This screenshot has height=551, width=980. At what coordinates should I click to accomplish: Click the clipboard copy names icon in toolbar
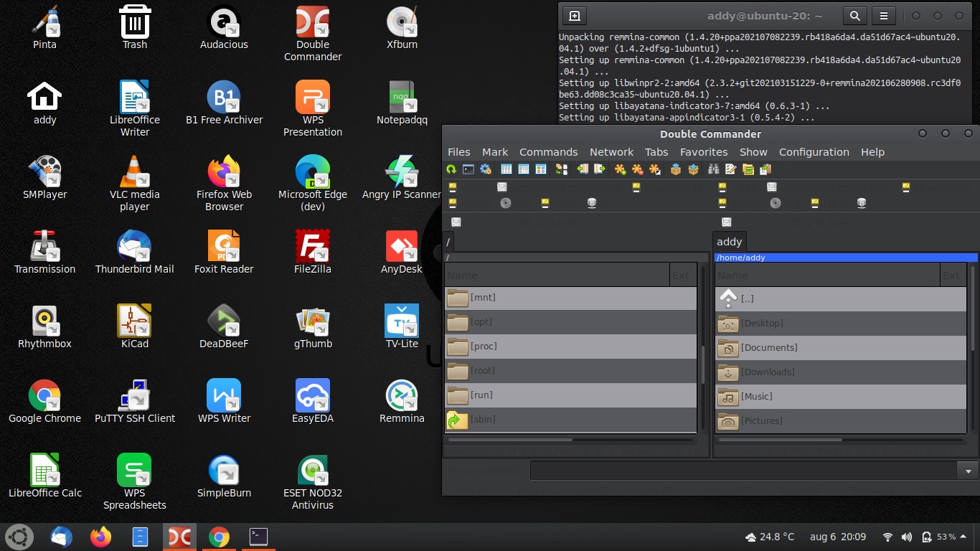click(765, 169)
